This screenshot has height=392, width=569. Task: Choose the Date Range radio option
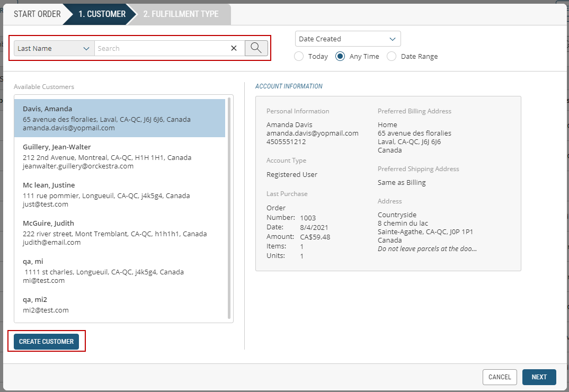tap(392, 56)
